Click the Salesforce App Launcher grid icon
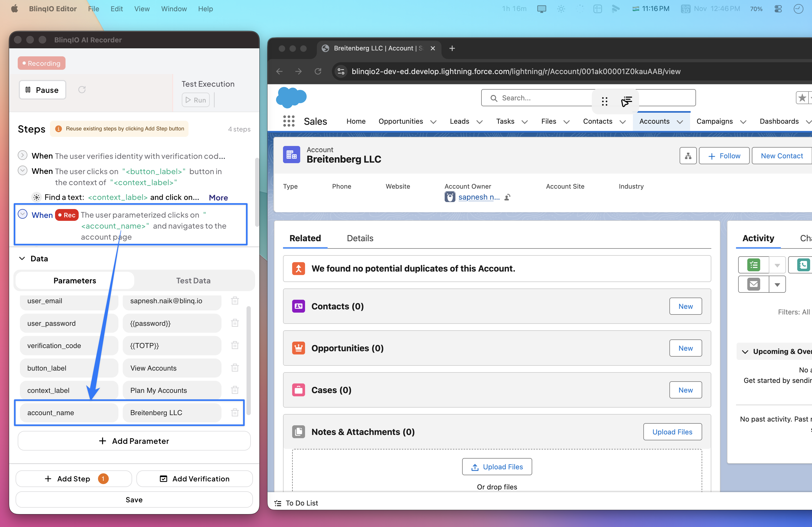The width and height of the screenshot is (812, 527). coord(289,121)
